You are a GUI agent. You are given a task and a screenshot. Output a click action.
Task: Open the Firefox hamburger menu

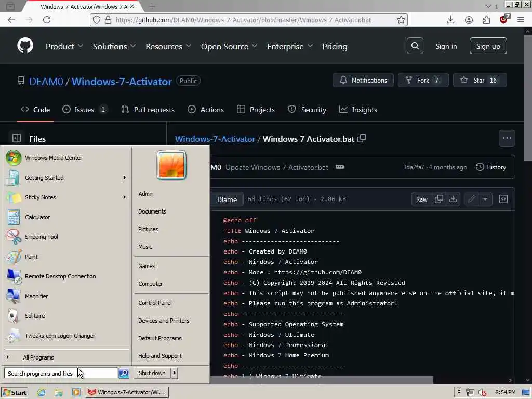[521, 20]
